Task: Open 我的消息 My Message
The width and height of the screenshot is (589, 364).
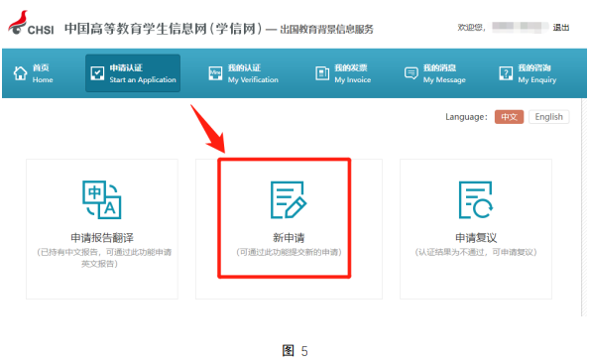Action: tap(444, 73)
